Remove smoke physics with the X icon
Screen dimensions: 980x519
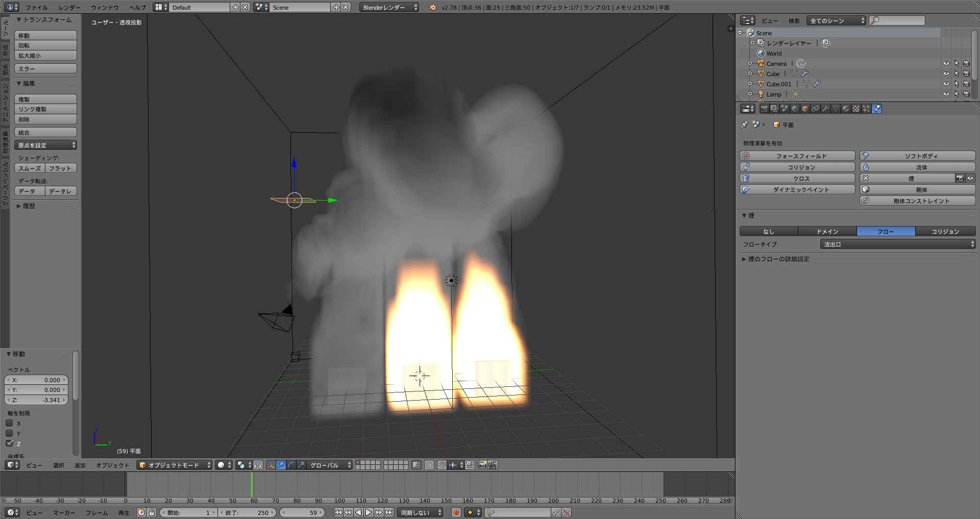[x=866, y=178]
